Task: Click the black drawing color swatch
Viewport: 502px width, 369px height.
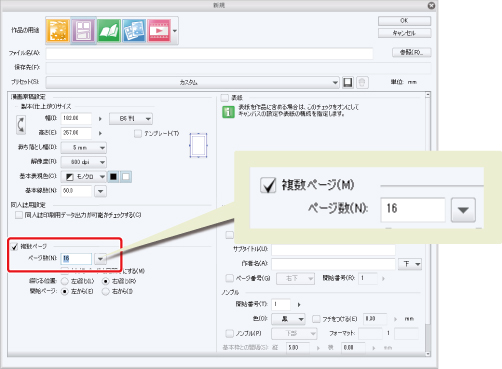Action: pos(113,177)
